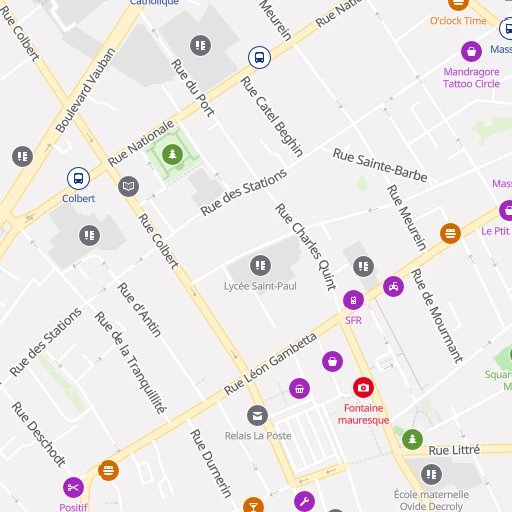Click the bus stop icon on Rue Nationale
Viewport: 512px width, 512px height.
(259, 57)
